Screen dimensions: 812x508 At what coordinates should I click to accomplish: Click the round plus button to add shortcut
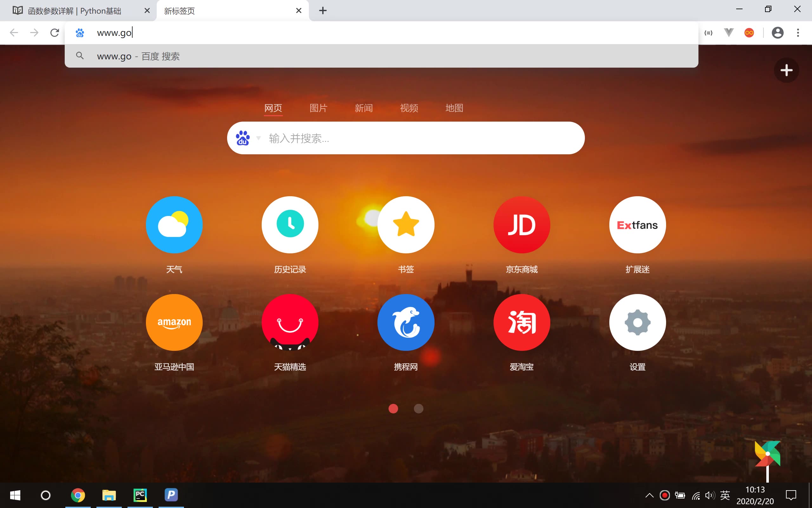(x=786, y=70)
